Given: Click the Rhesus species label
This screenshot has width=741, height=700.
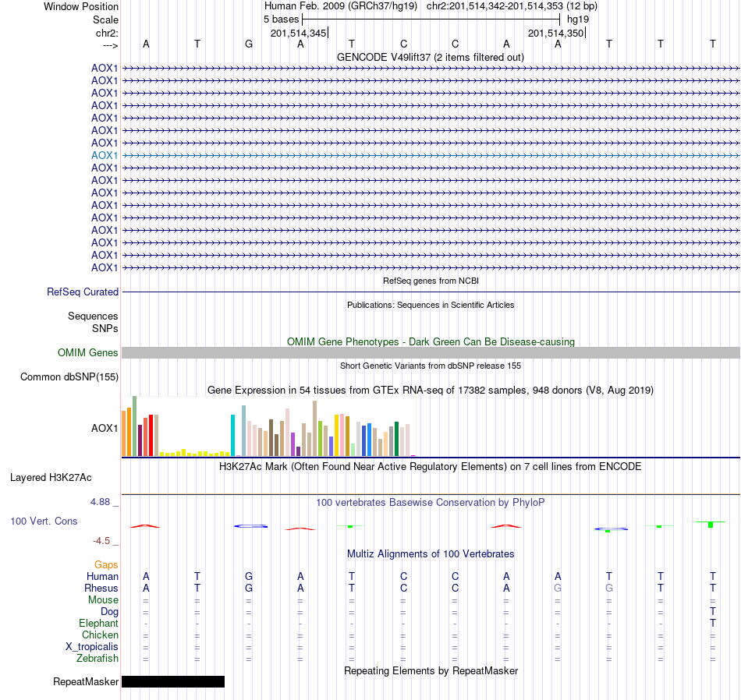Looking at the screenshot, I should pos(101,588).
